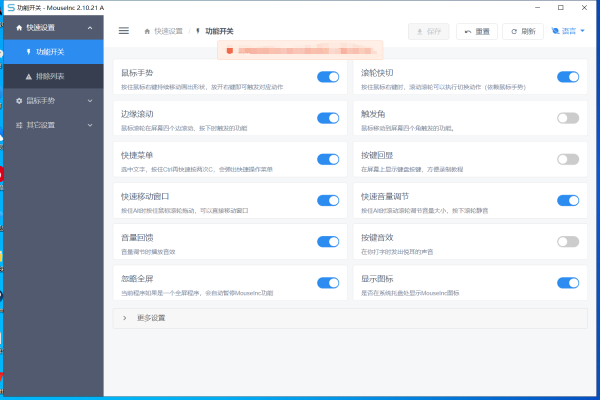Select the 其它设置 sidebar menu

point(54,125)
